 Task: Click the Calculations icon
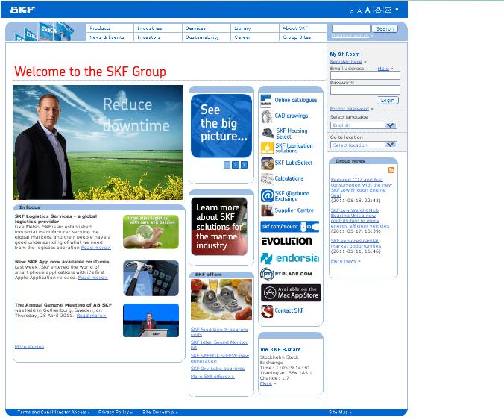click(267, 179)
